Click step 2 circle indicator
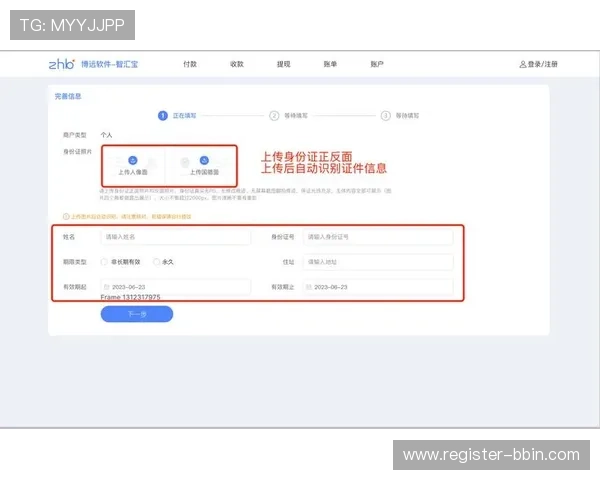The width and height of the screenshot is (600, 480). point(274,116)
